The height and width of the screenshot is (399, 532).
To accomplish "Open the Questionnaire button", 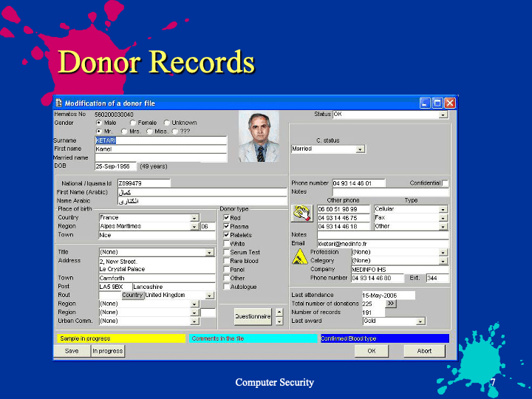I will coord(253,316).
